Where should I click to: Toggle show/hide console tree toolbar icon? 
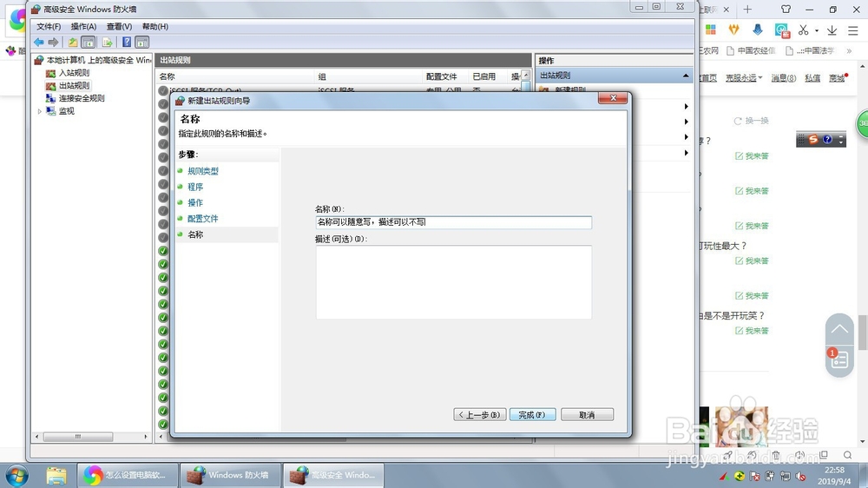[88, 42]
